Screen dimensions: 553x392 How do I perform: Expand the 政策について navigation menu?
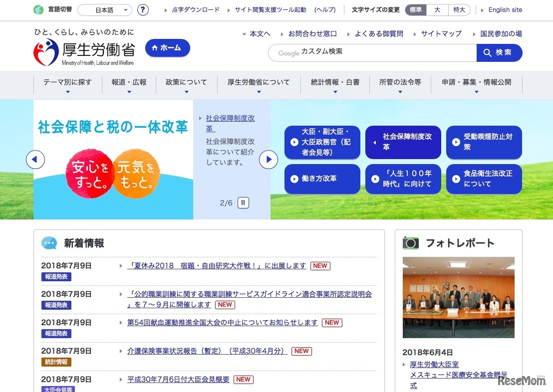186,82
